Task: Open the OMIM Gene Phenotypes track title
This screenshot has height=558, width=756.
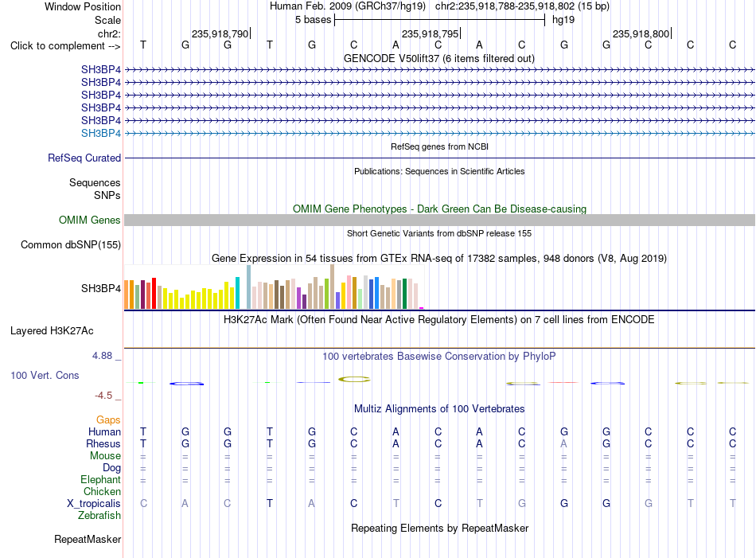Action: (439, 209)
